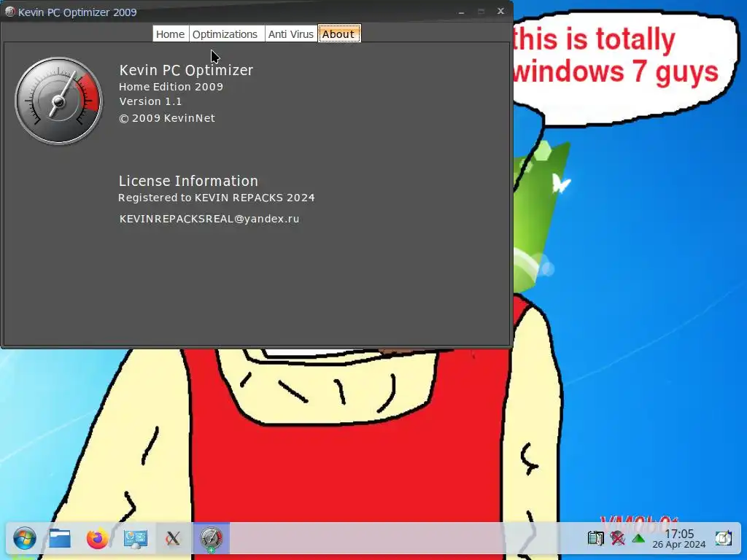Click the 'Version 1.1' text
This screenshot has height=560, width=747.
[150, 101]
